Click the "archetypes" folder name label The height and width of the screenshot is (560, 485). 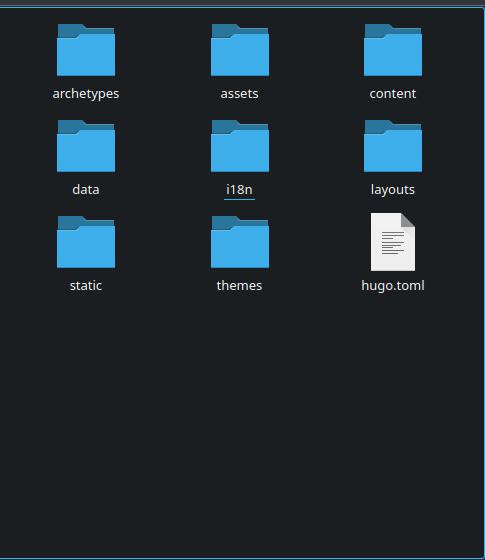86,94
